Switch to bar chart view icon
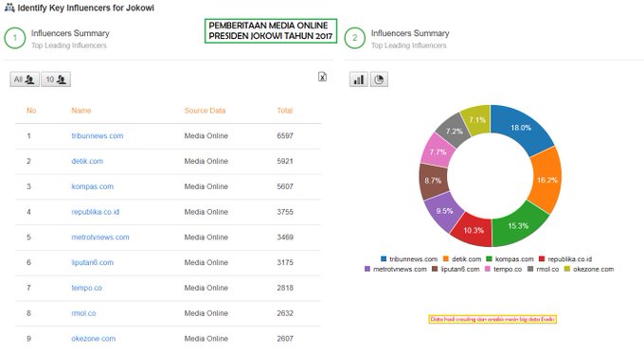The image size is (644, 352). (359, 79)
